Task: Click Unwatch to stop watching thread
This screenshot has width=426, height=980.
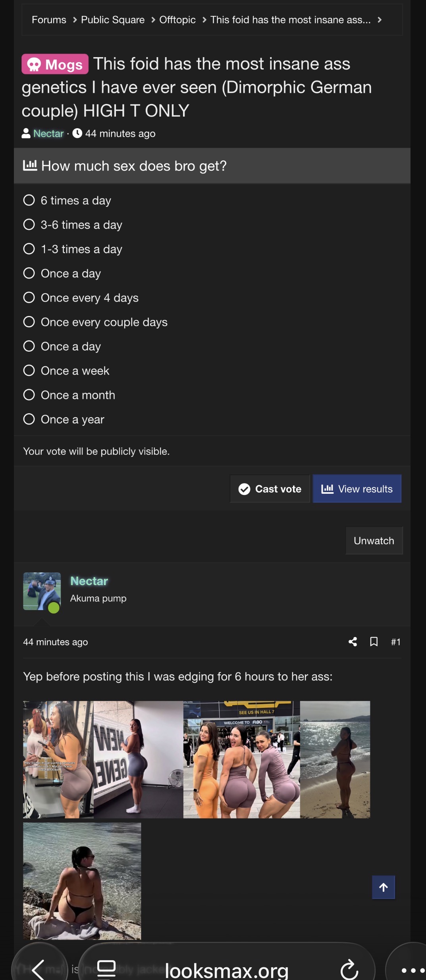Action: [374, 541]
